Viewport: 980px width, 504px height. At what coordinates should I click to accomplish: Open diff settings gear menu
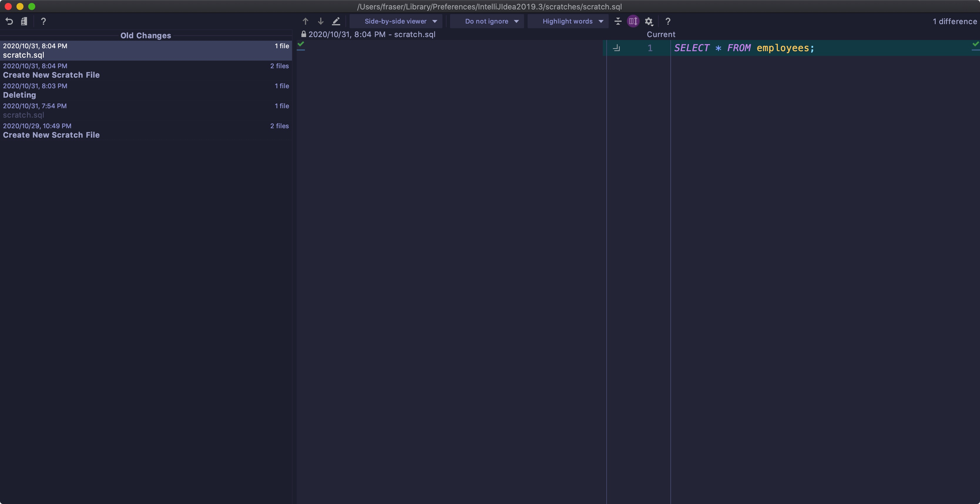click(x=649, y=21)
